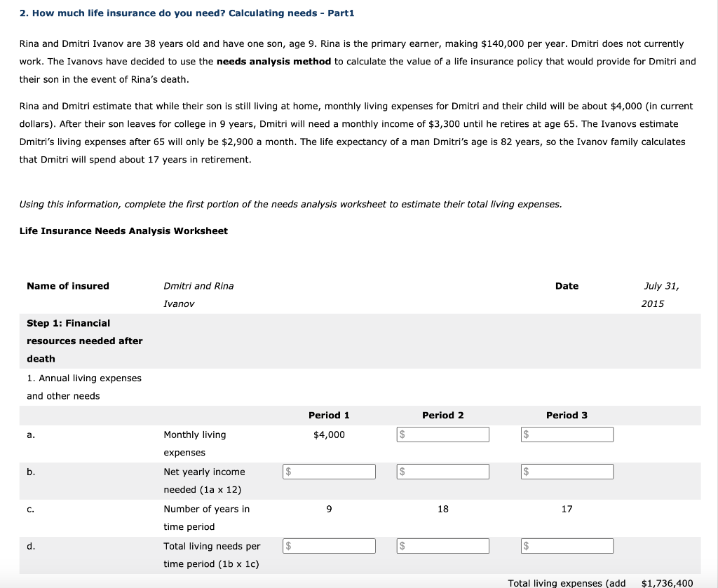
Task: Click the Period 1 total living needs field
Action: [x=329, y=545]
